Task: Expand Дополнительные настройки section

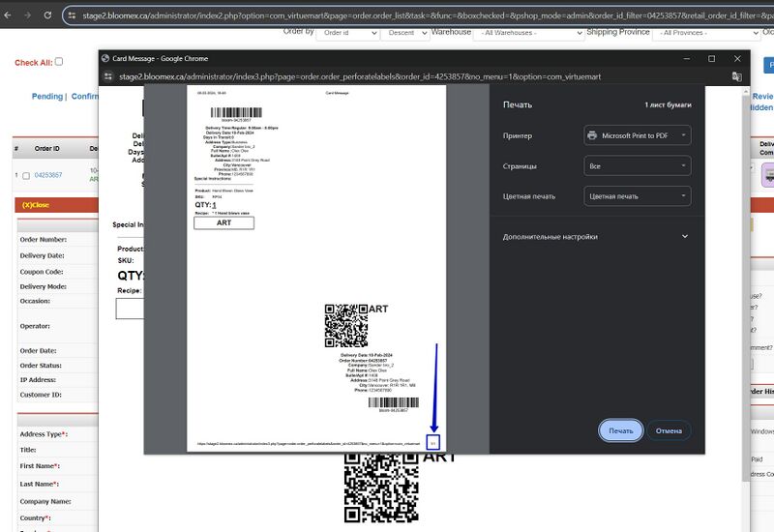Action: 595,236
